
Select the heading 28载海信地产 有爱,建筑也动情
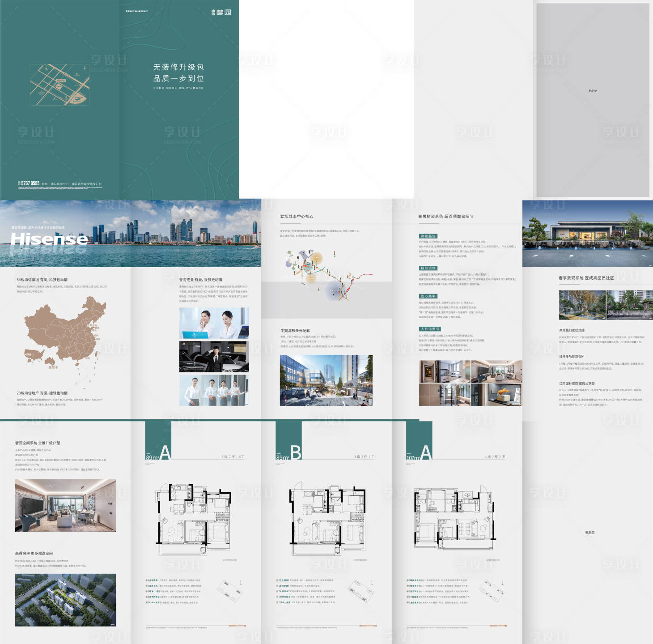pyautogui.click(x=42, y=393)
